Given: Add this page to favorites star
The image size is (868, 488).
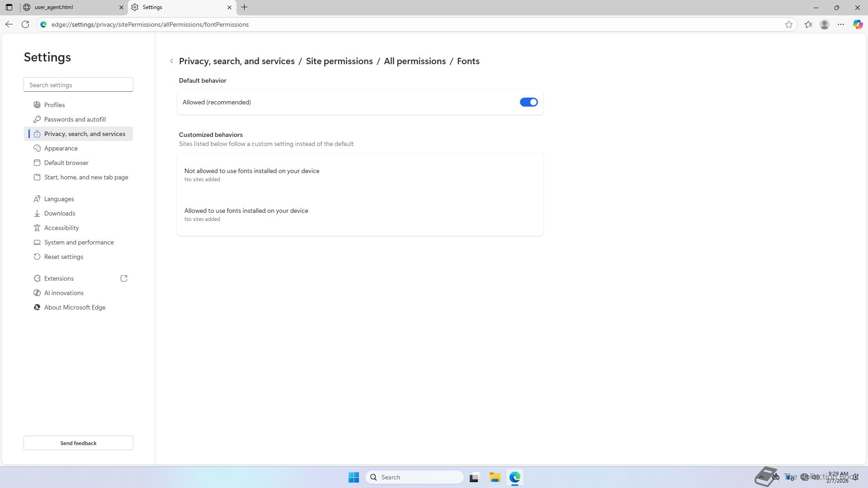Looking at the screenshot, I should coord(789,24).
